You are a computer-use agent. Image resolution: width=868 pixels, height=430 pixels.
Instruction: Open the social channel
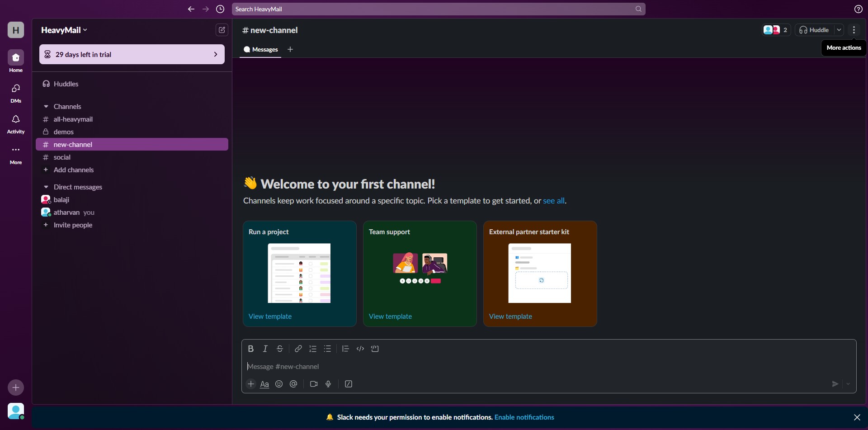(x=132, y=157)
